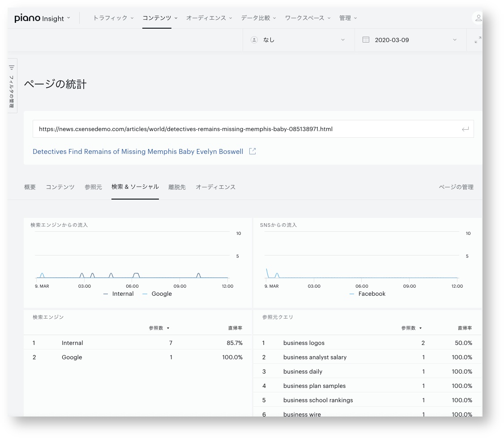This screenshot has height=438, width=504.
Task: Click the business school rankings query
Action: [x=318, y=400]
